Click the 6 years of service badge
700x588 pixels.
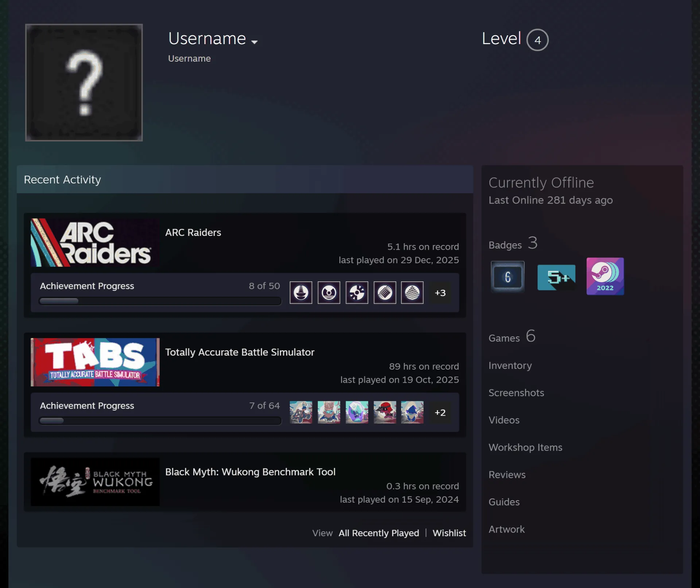click(x=507, y=277)
